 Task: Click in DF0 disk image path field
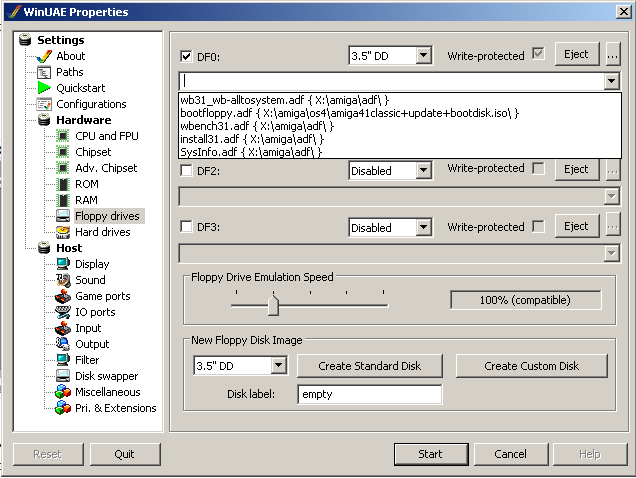pyautogui.click(x=392, y=81)
